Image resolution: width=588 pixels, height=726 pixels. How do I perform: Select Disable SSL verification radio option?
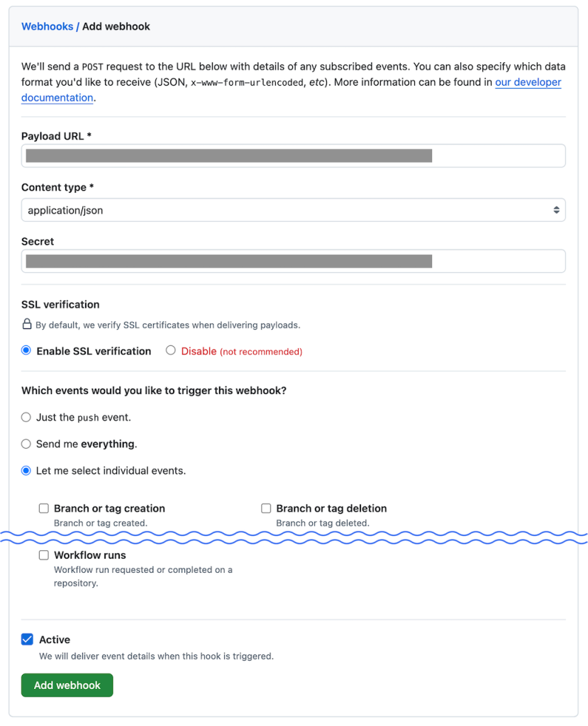[171, 351]
